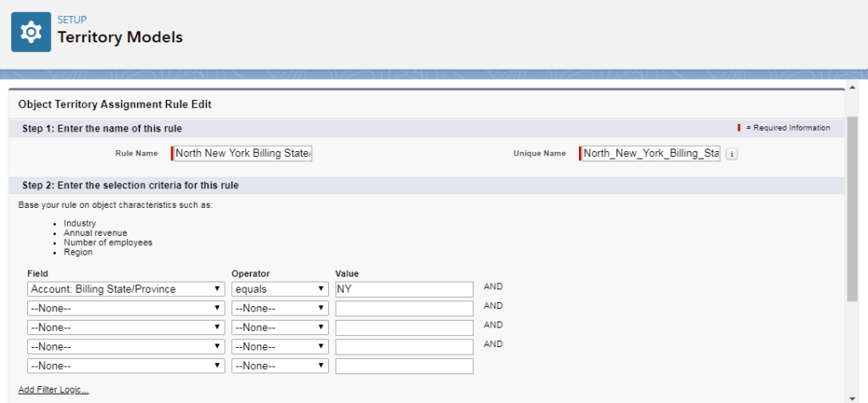Open the second row Operator dropdown
The image size is (868, 403).
280,309
